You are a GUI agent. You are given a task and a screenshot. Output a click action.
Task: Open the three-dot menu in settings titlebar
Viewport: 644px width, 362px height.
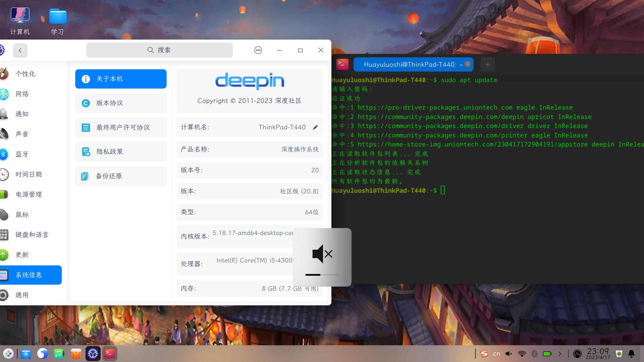coord(258,50)
